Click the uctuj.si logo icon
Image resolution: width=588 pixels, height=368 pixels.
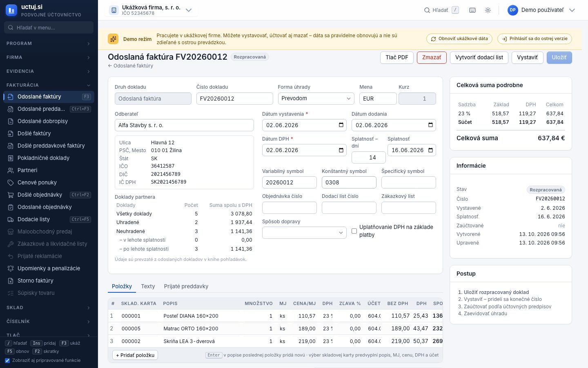pos(11,10)
